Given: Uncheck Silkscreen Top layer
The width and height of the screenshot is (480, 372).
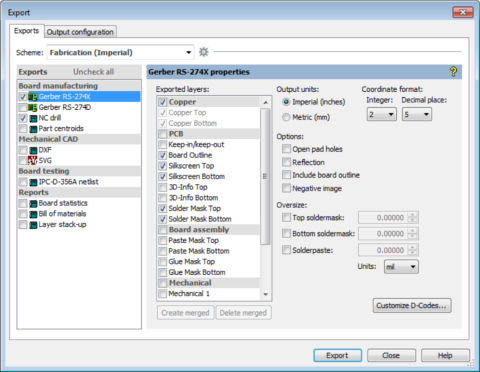Looking at the screenshot, I should [162, 166].
